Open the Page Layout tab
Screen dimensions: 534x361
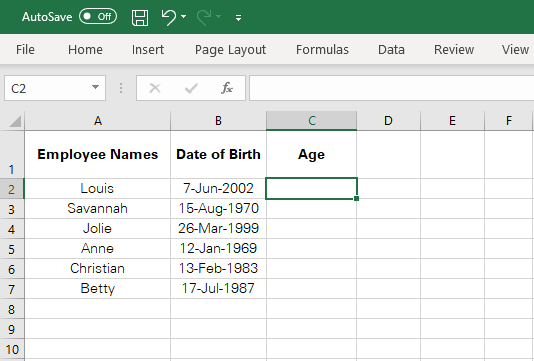(230, 50)
